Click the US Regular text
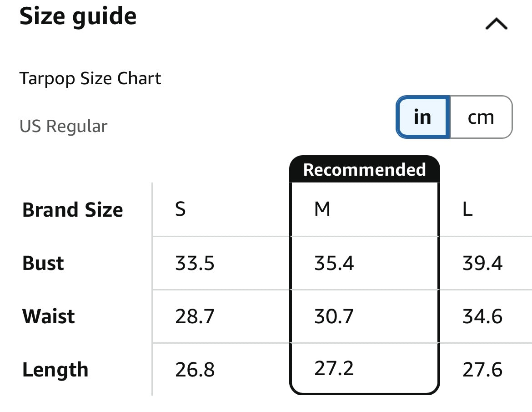 tap(64, 126)
